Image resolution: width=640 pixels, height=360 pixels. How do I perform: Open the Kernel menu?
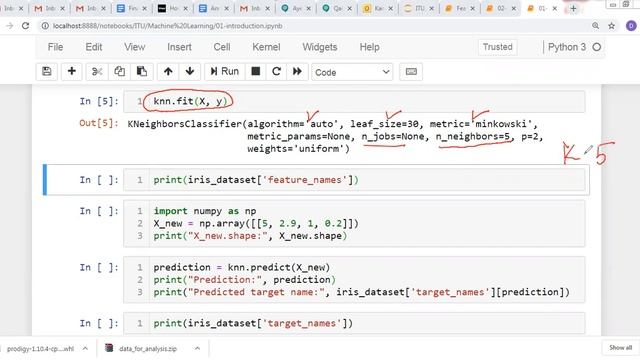tap(266, 47)
